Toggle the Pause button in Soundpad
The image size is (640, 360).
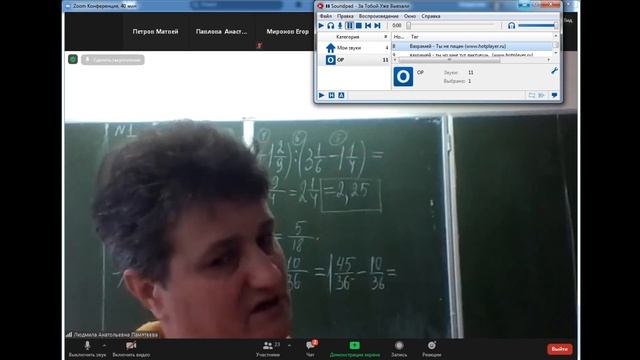349,25
